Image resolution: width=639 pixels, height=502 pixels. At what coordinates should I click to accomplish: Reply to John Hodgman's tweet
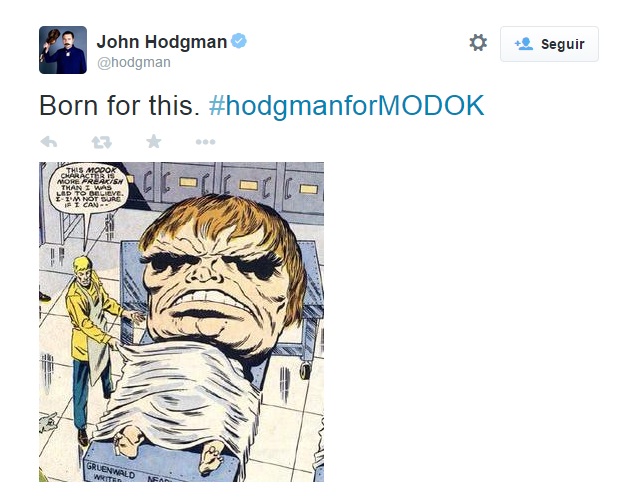pos(49,142)
